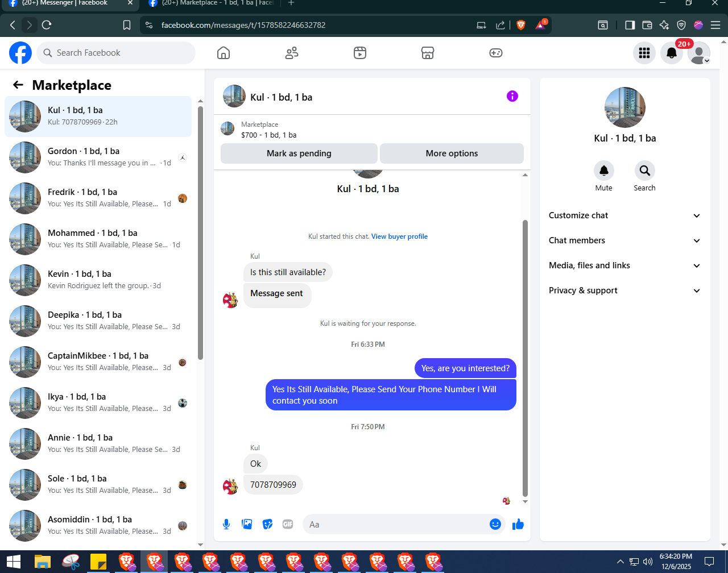Attach a photo using the image icon
The width and height of the screenshot is (728, 573).
click(247, 524)
